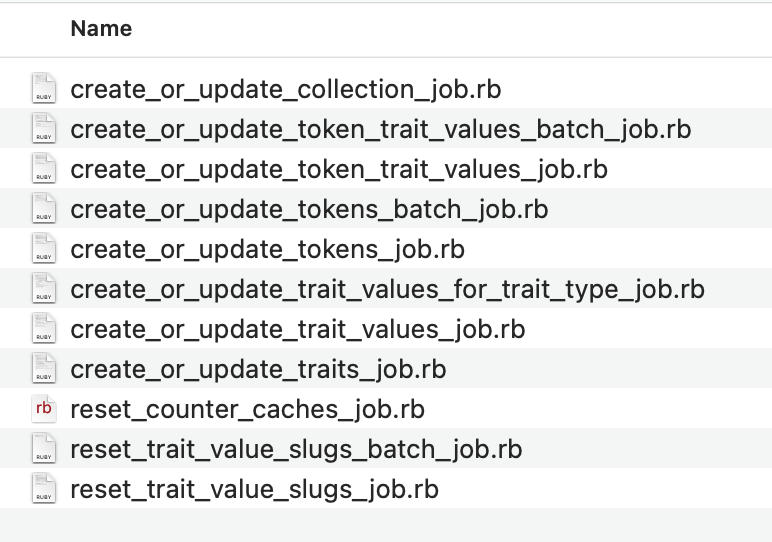Image resolution: width=772 pixels, height=542 pixels.
Task: Select the create_or_update_collection_job.rb file name
Action: point(285,89)
